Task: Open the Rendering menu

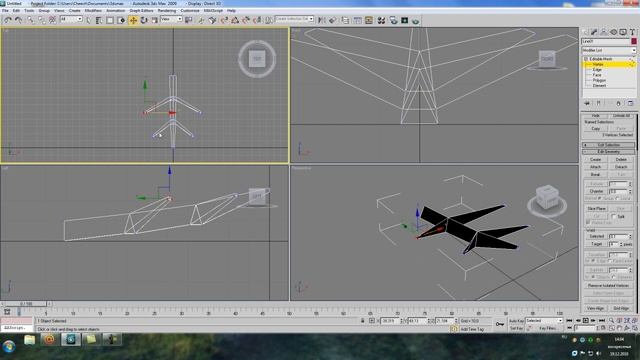Action: pyautogui.click(x=167, y=10)
